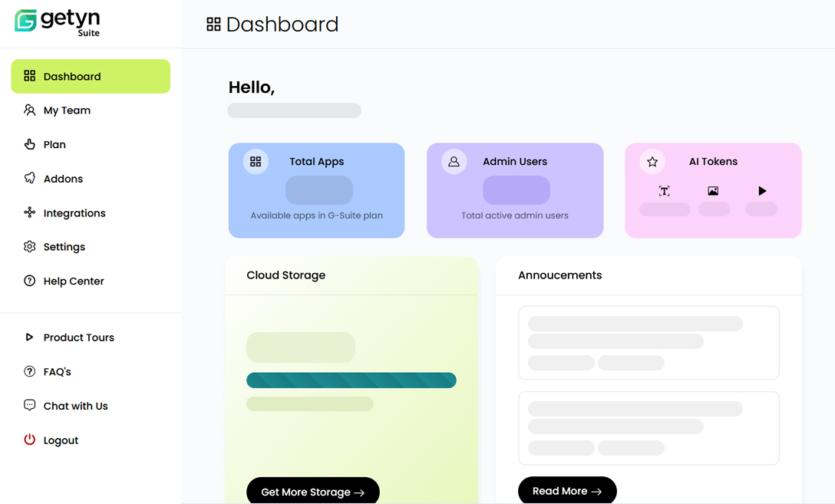Click the image token icon in AI Tokens
Image resolution: width=835 pixels, height=504 pixels.
click(x=713, y=191)
